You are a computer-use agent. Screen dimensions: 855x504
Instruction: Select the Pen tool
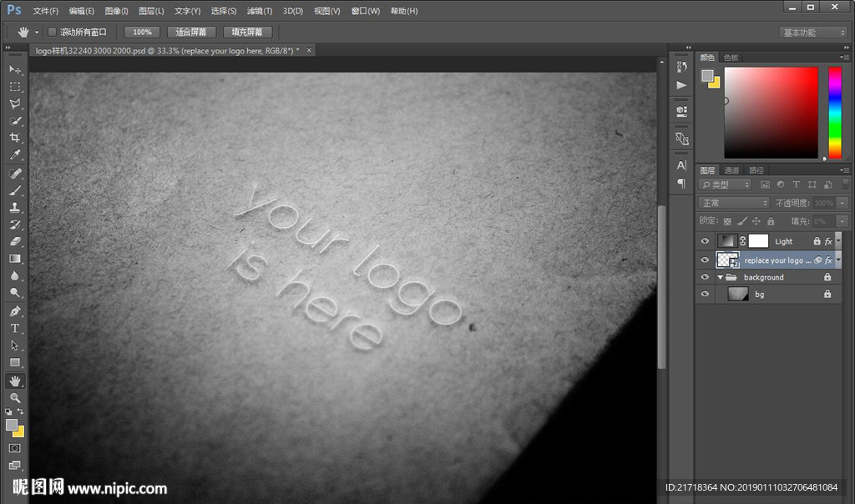pyautogui.click(x=15, y=311)
